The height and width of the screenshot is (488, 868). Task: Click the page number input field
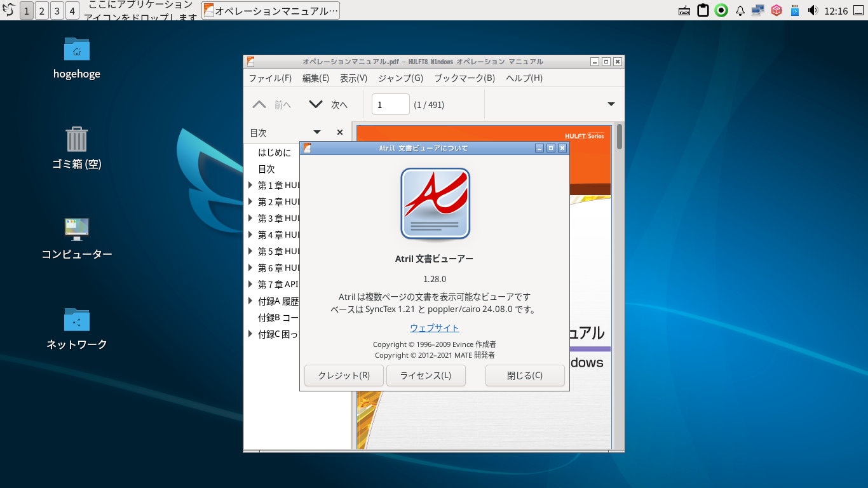pyautogui.click(x=391, y=105)
